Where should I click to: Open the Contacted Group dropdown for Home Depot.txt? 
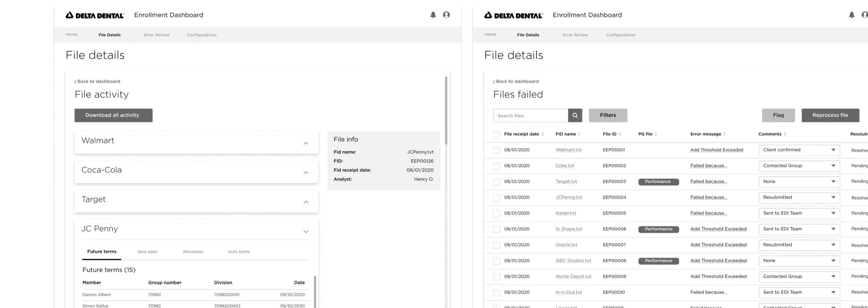pyautogui.click(x=799, y=277)
